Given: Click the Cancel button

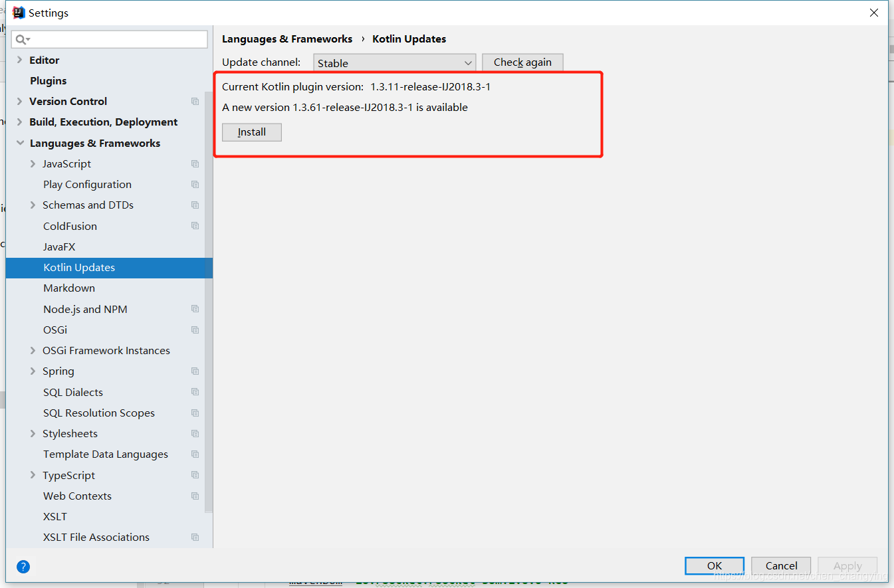Looking at the screenshot, I should [x=781, y=566].
